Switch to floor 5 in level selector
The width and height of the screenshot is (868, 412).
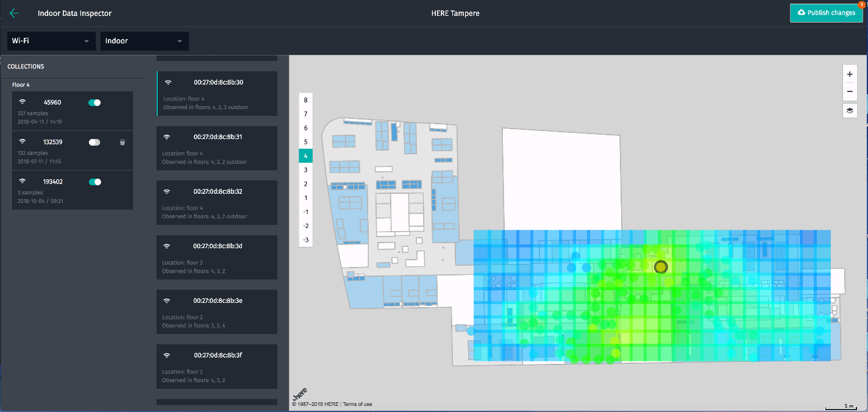click(x=306, y=142)
